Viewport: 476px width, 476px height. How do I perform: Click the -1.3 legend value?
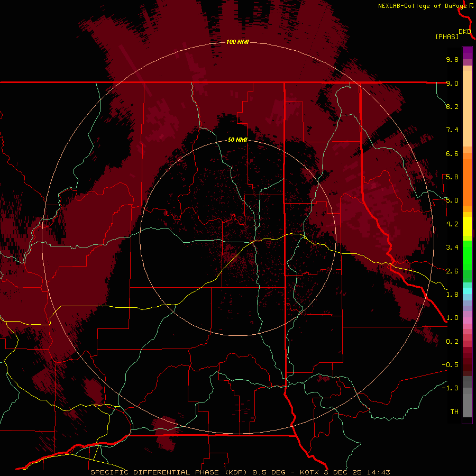tap(450, 388)
